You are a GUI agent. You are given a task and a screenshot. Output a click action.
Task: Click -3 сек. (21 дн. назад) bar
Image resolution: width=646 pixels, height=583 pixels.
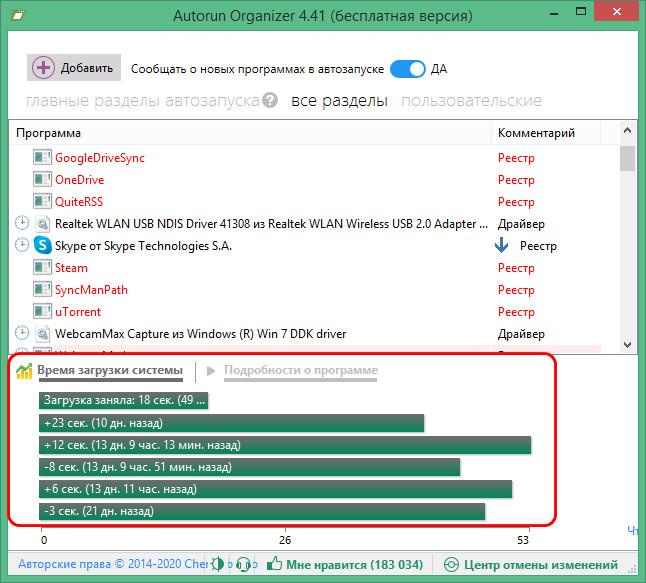click(262, 511)
